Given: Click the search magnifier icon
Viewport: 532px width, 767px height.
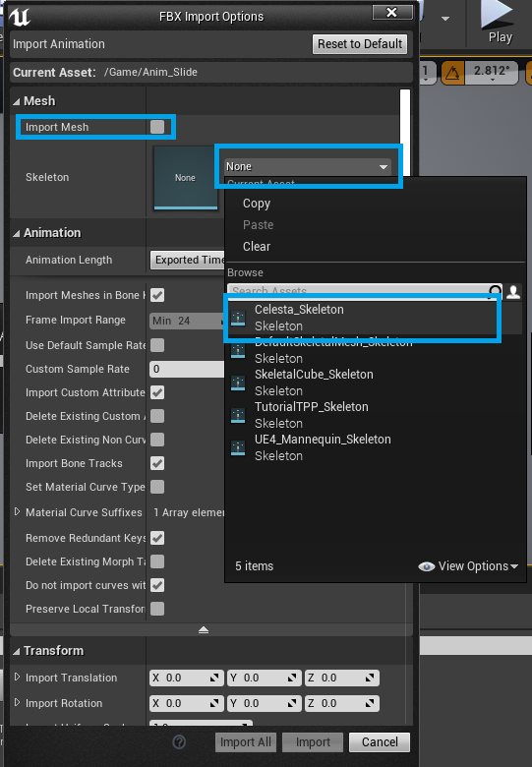Looking at the screenshot, I should pos(495,291).
